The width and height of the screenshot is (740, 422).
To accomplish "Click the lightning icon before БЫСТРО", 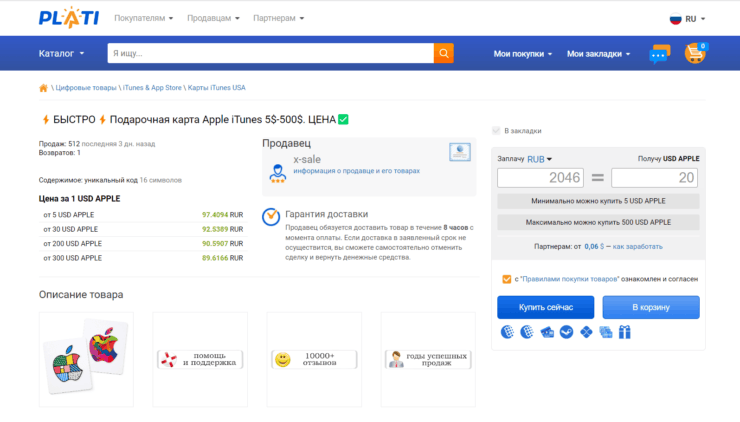I will tap(46, 119).
